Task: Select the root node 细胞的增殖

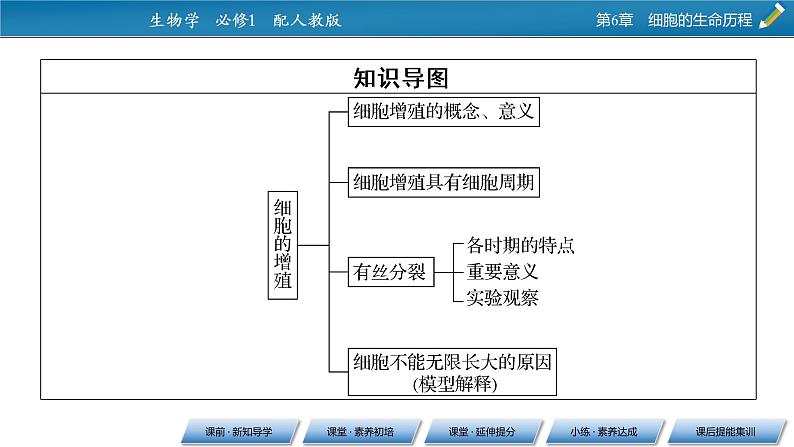Action: [283, 243]
